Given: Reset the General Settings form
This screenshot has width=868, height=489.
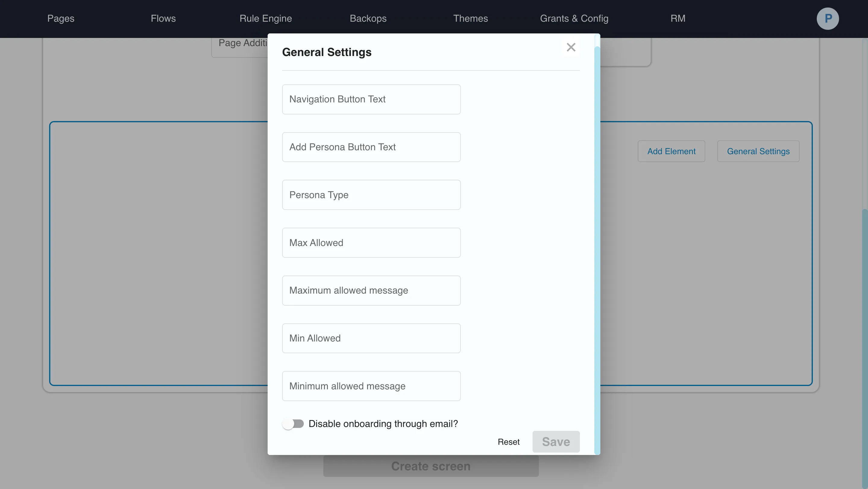Looking at the screenshot, I should pyautogui.click(x=508, y=442).
